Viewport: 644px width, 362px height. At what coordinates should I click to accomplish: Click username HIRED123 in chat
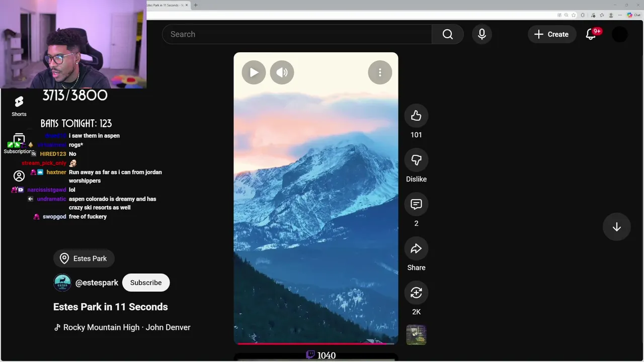(x=53, y=154)
